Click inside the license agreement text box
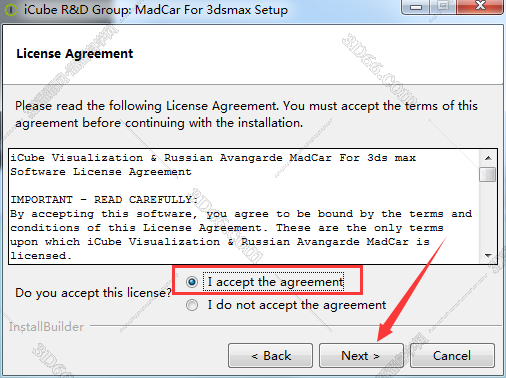506x378 pixels. [x=244, y=207]
